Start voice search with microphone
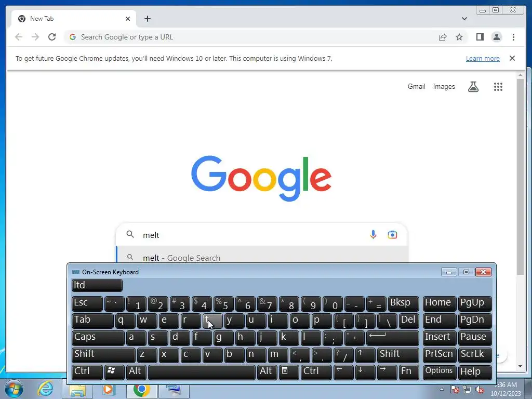The height and width of the screenshot is (399, 532). pyautogui.click(x=373, y=235)
